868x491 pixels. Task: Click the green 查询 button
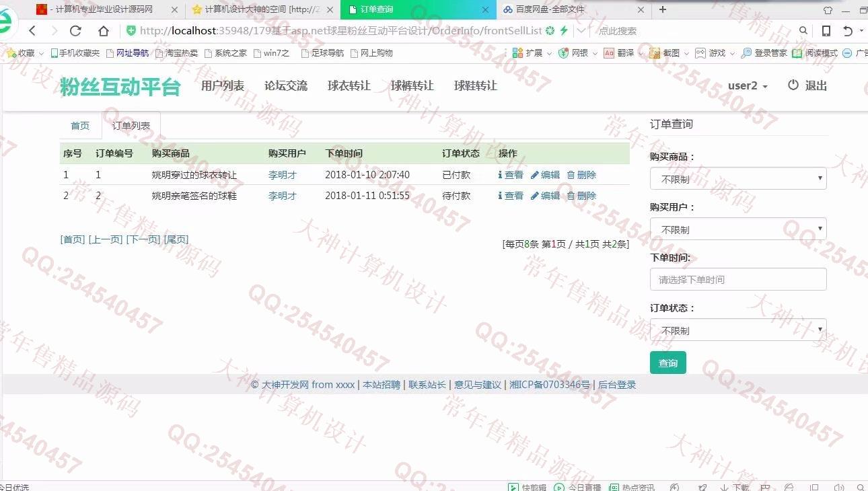click(668, 363)
